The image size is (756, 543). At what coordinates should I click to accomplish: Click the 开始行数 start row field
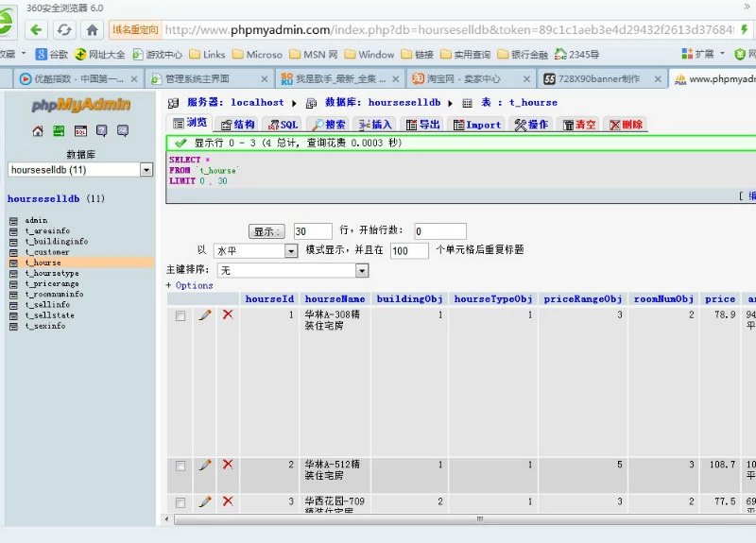coord(440,231)
